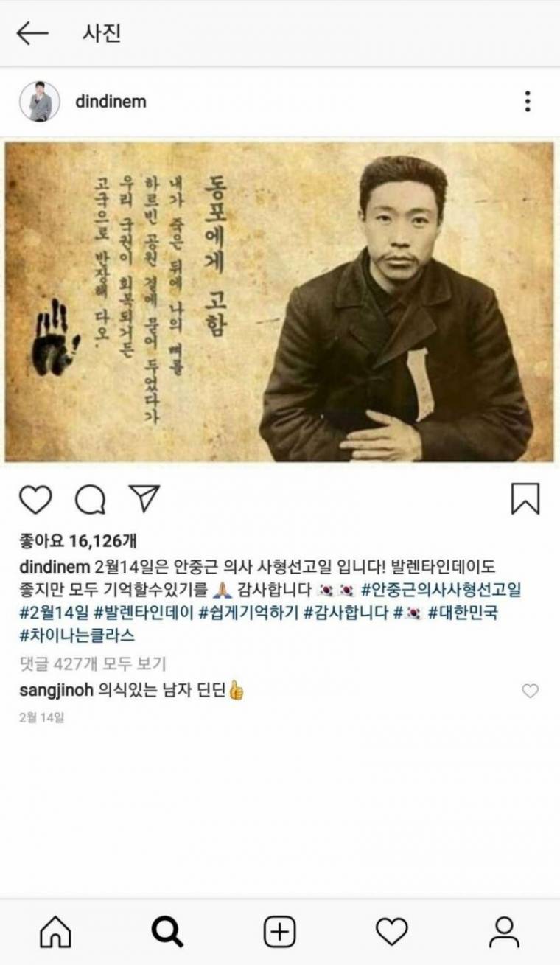Share post with paper plane icon
Image resolution: width=560 pixels, height=965 pixels.
[144, 498]
